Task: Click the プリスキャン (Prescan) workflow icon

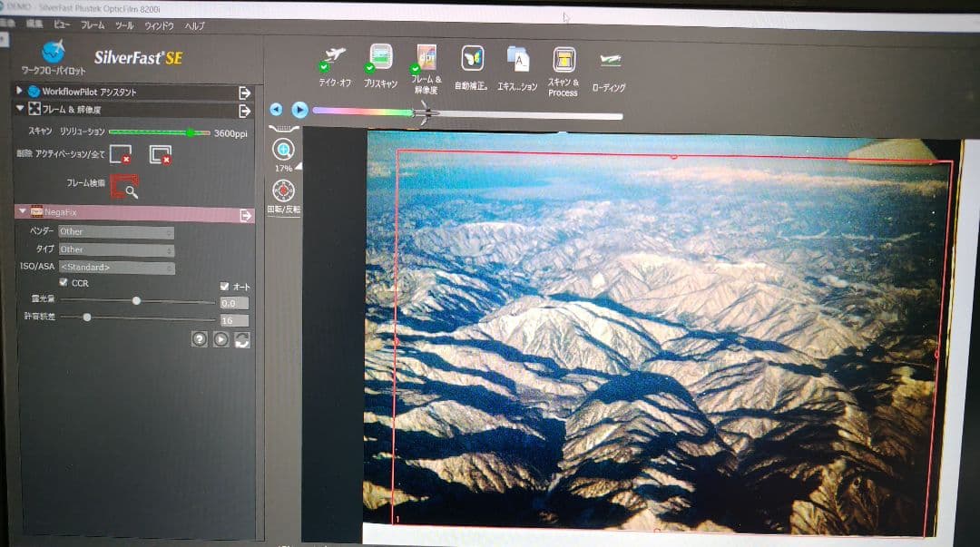Action: (381, 59)
